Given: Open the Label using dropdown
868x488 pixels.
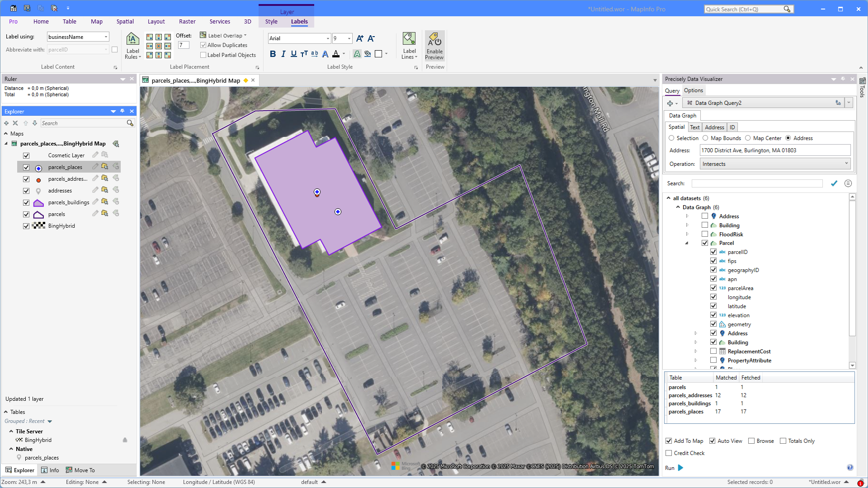Looking at the screenshot, I should pos(106,37).
